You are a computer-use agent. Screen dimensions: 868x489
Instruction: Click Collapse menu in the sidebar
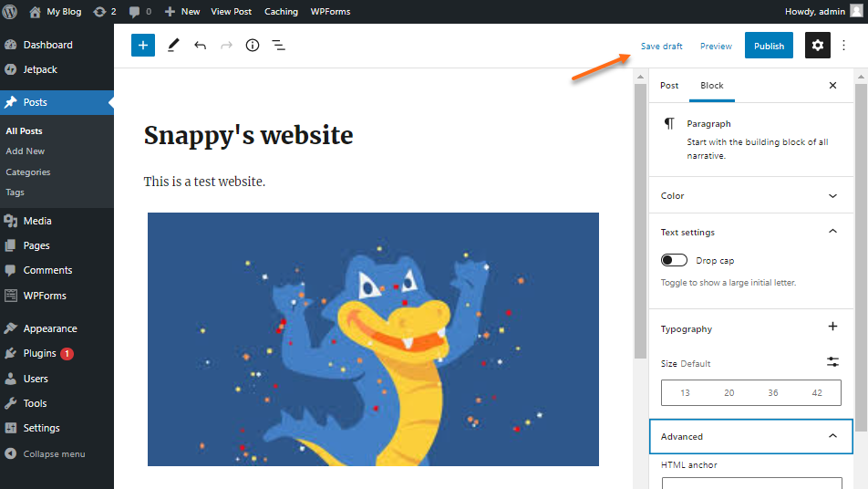pos(57,453)
